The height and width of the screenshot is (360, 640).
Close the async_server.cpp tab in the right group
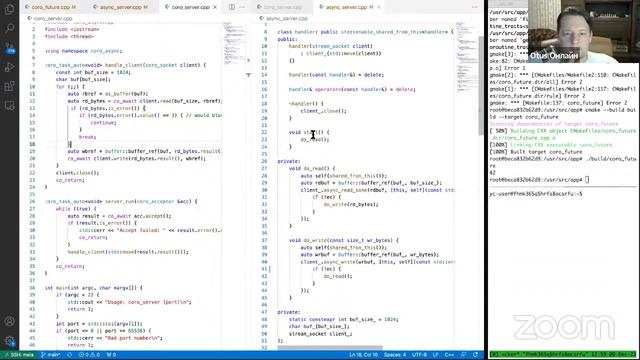click(x=379, y=7)
